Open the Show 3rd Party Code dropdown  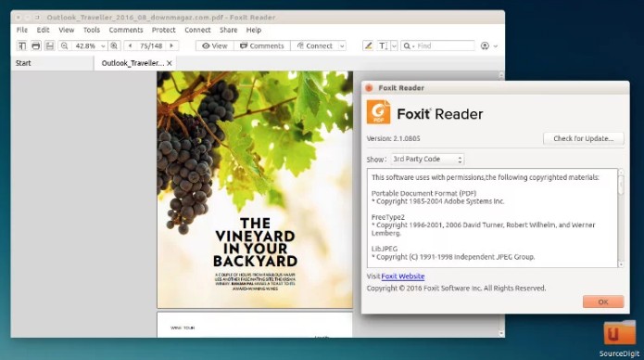point(427,159)
